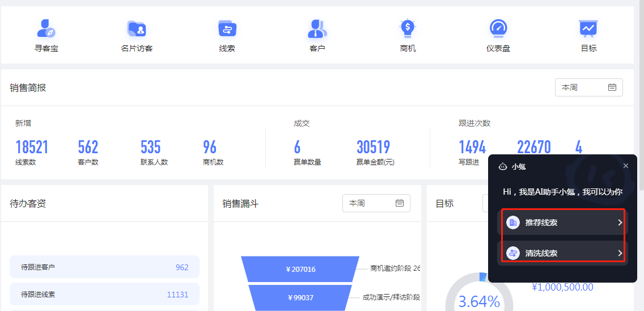This screenshot has width=644, height=311.
Task: Expand 清洗线索 chevron arrow
Action: [x=620, y=253]
